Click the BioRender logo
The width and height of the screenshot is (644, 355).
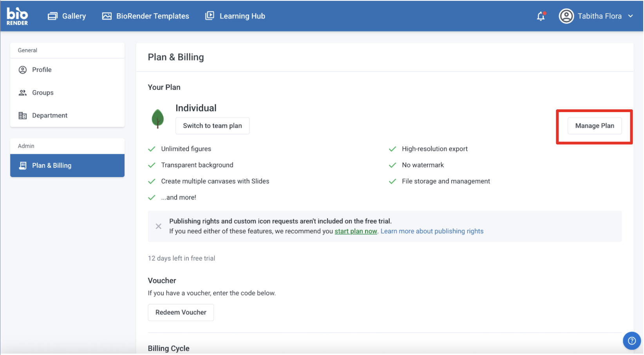17,16
